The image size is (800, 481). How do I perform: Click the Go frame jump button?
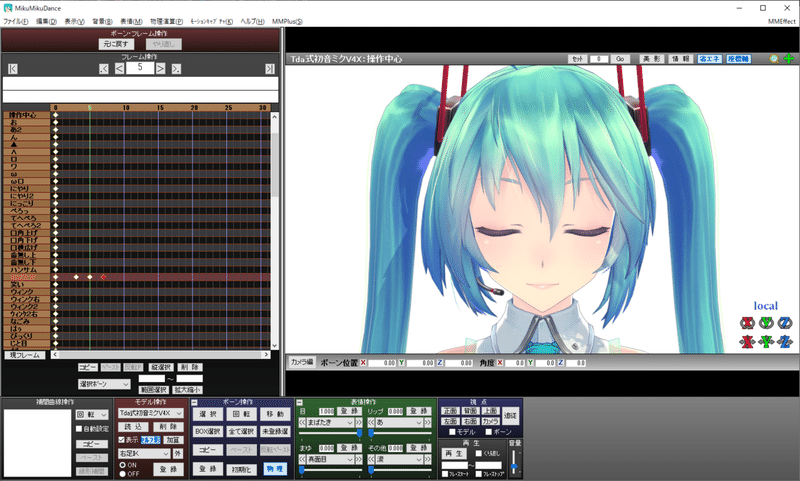tap(620, 59)
